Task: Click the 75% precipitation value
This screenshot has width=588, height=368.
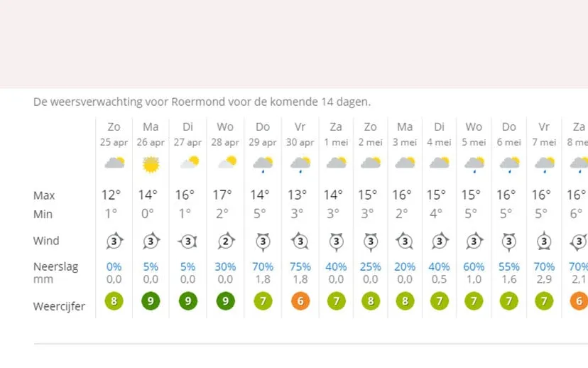Action: pyautogui.click(x=300, y=267)
